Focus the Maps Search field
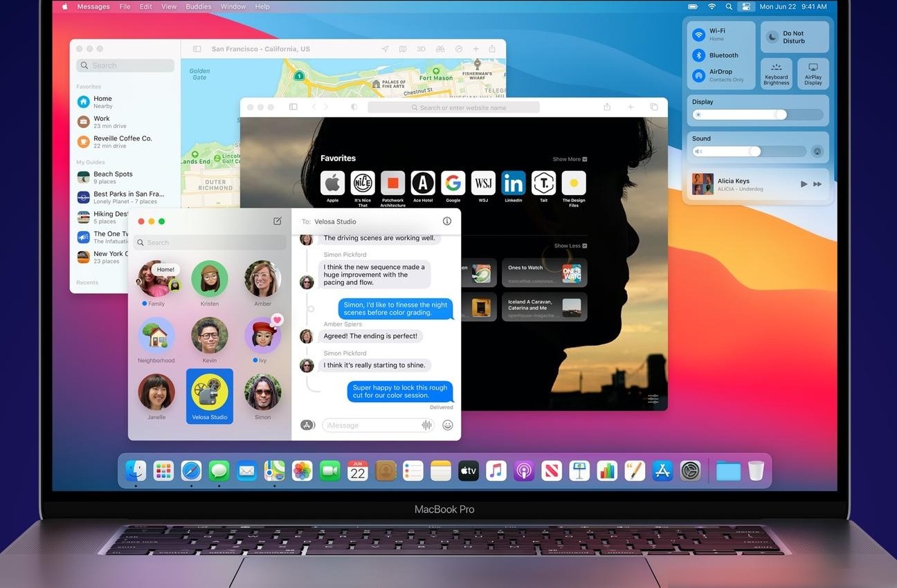This screenshot has width=897, height=588. coord(125,65)
